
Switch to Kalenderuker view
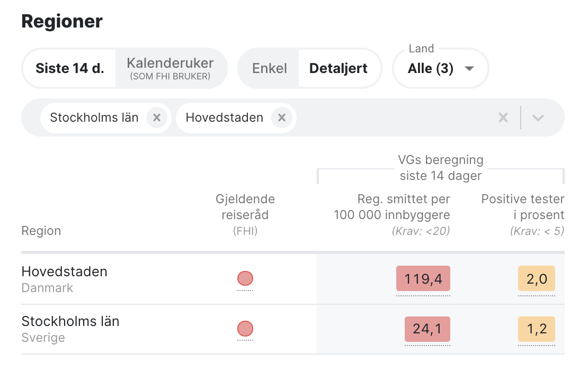tap(170, 69)
